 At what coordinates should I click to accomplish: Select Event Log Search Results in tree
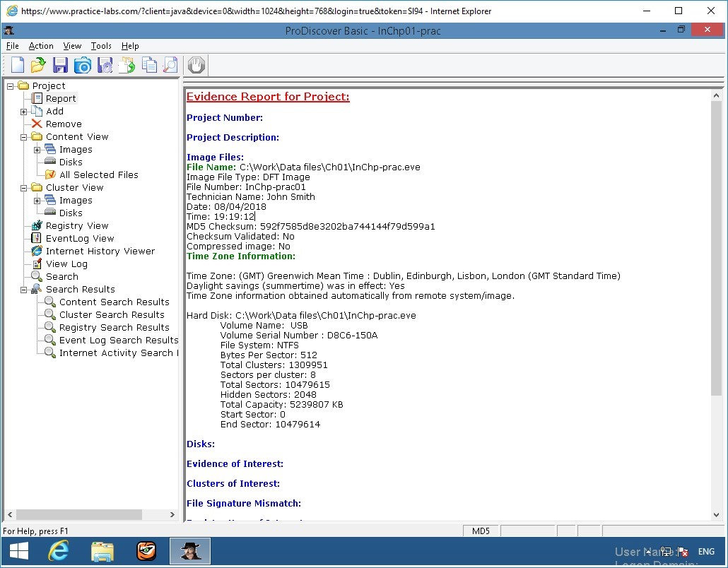[x=119, y=340]
